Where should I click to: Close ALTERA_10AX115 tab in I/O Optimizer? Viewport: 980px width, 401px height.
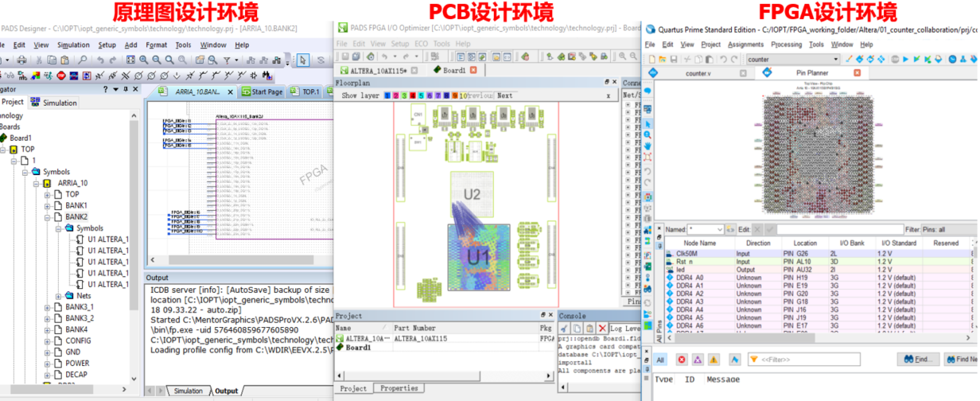pyautogui.click(x=414, y=71)
